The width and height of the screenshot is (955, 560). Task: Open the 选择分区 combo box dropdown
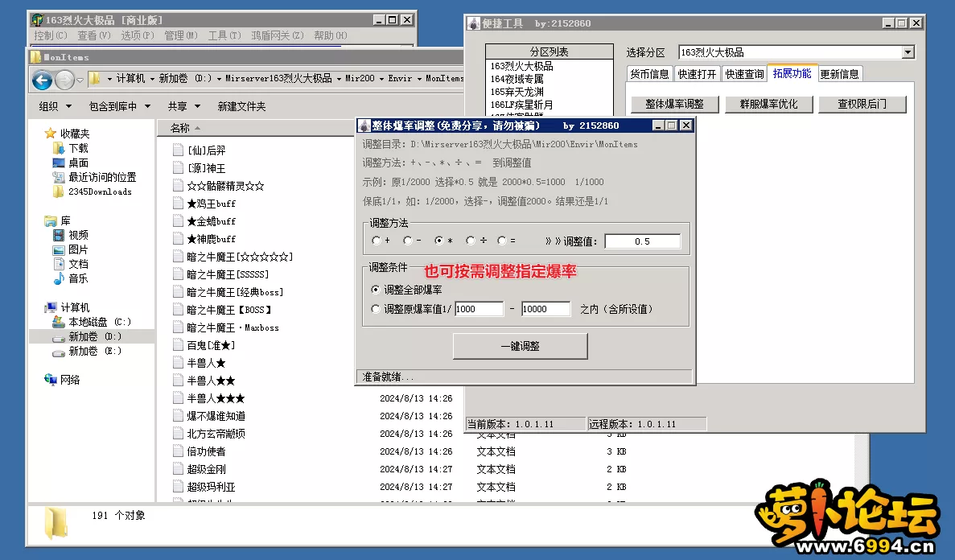(908, 52)
